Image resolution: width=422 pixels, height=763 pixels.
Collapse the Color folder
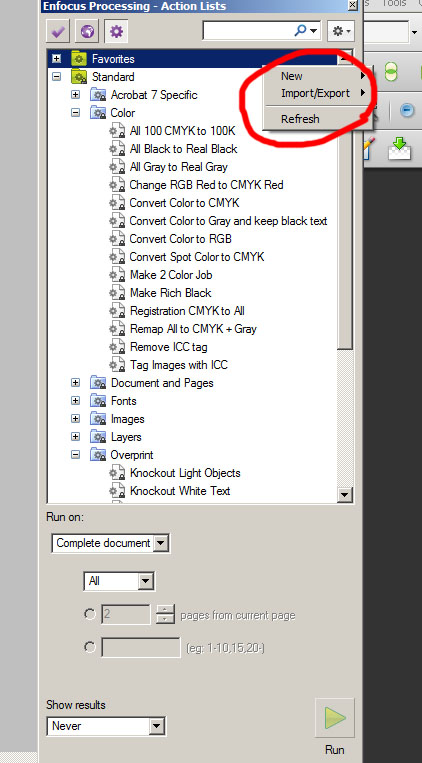coord(75,112)
